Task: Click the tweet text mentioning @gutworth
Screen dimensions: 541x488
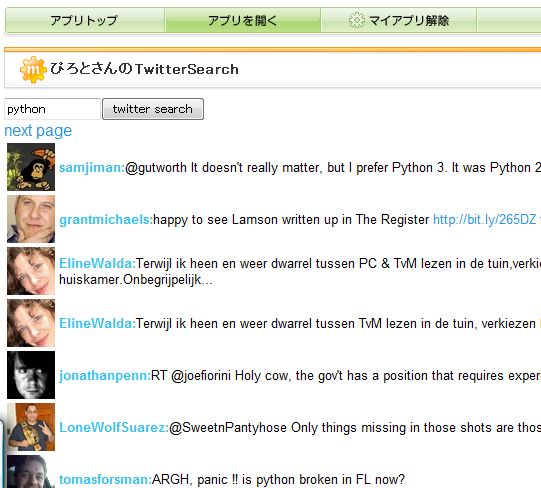Action: point(333,168)
